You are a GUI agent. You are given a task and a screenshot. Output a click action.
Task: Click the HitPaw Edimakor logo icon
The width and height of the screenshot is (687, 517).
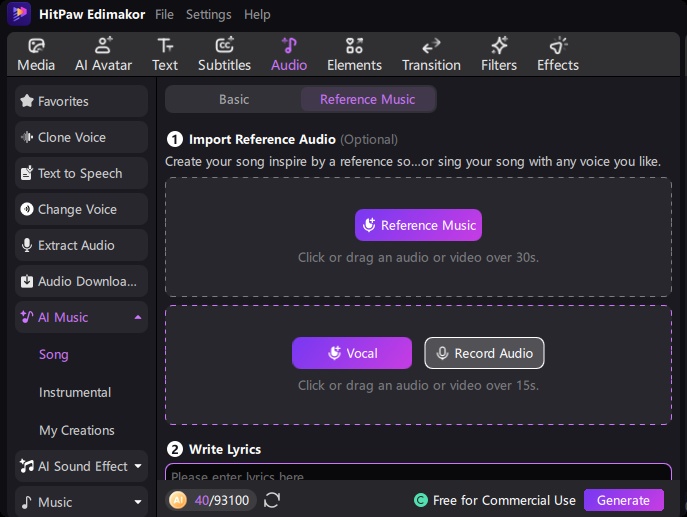point(19,14)
